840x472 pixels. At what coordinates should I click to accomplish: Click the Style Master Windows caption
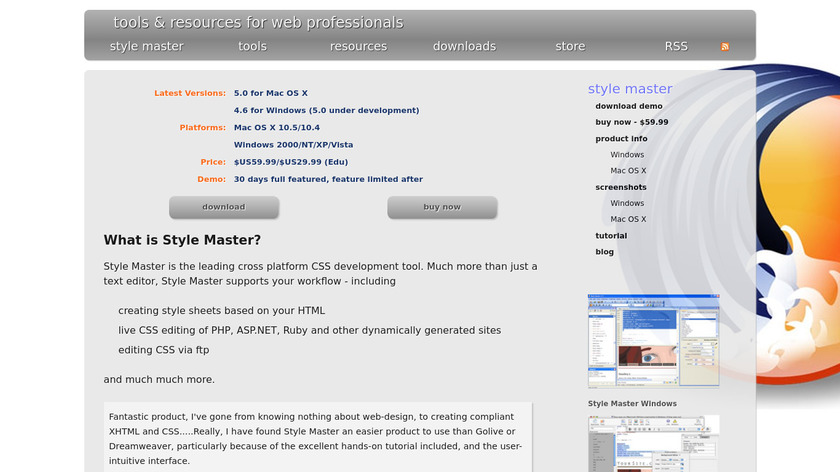click(x=632, y=403)
